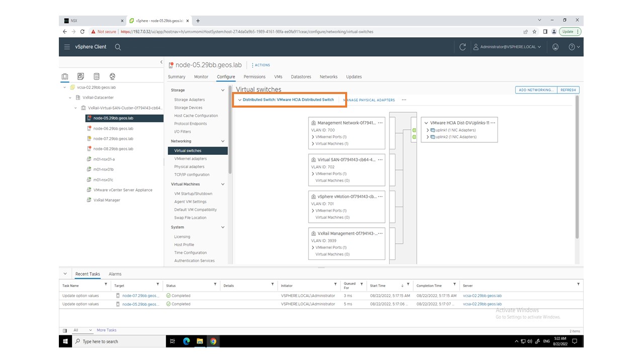This screenshot has width=644, height=362.
Task: Open the Storage inventory view icon
Action: (97, 76)
